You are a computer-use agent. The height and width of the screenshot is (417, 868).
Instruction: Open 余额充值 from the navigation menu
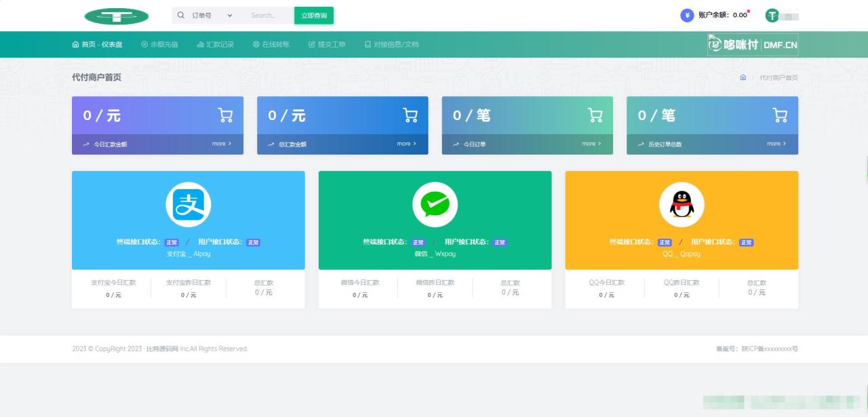point(160,44)
